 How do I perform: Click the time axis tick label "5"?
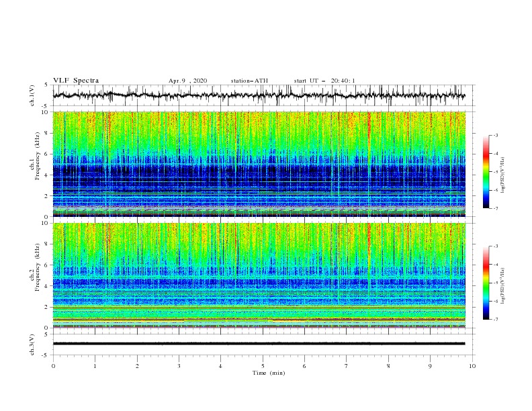click(x=263, y=366)
